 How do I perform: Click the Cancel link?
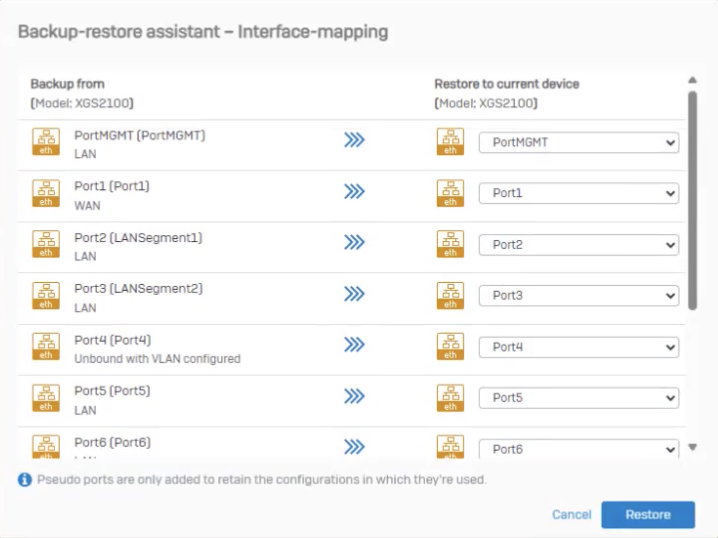tap(571, 515)
